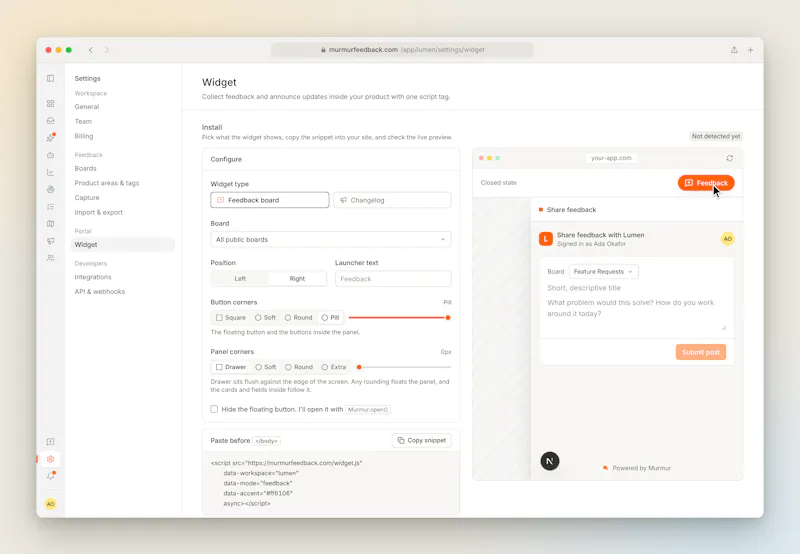The width and height of the screenshot is (800, 554).
Task: Select Round panel corners option
Action: [x=299, y=367]
